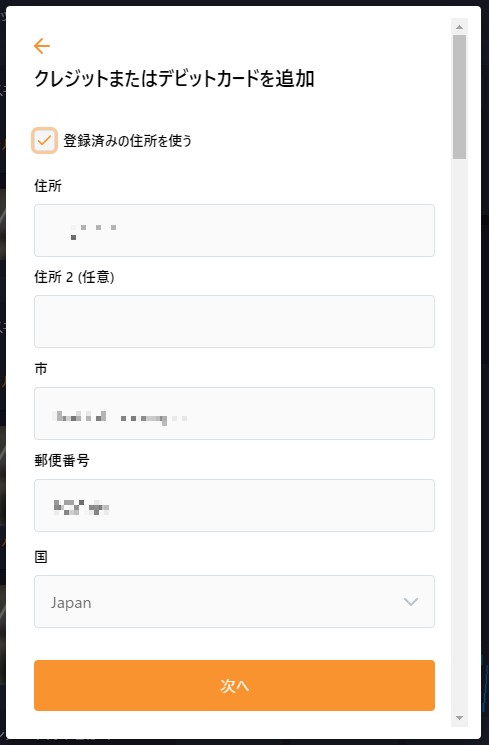Click the vertical scrollbar thumb
This screenshot has height=745, width=489.
tap(459, 97)
